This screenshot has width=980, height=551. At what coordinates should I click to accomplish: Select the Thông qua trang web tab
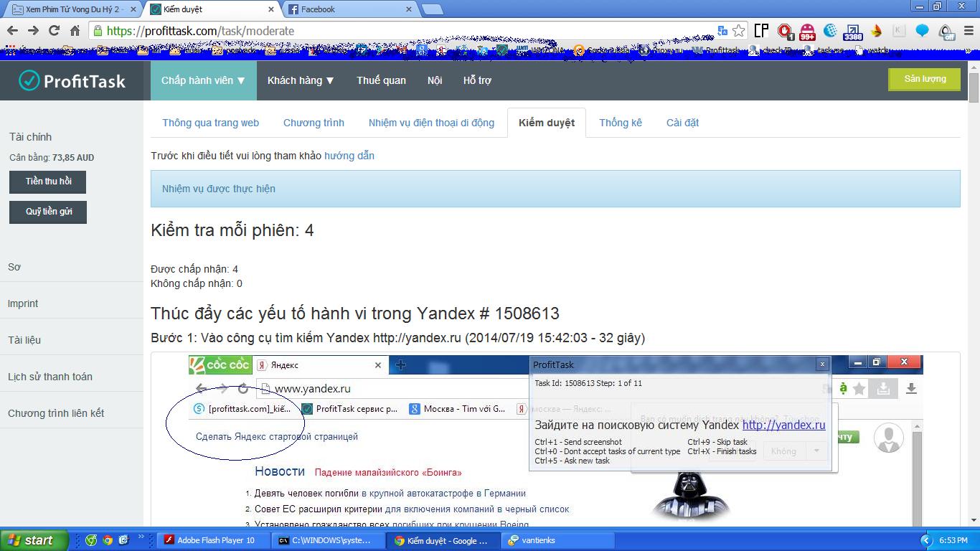pos(210,123)
